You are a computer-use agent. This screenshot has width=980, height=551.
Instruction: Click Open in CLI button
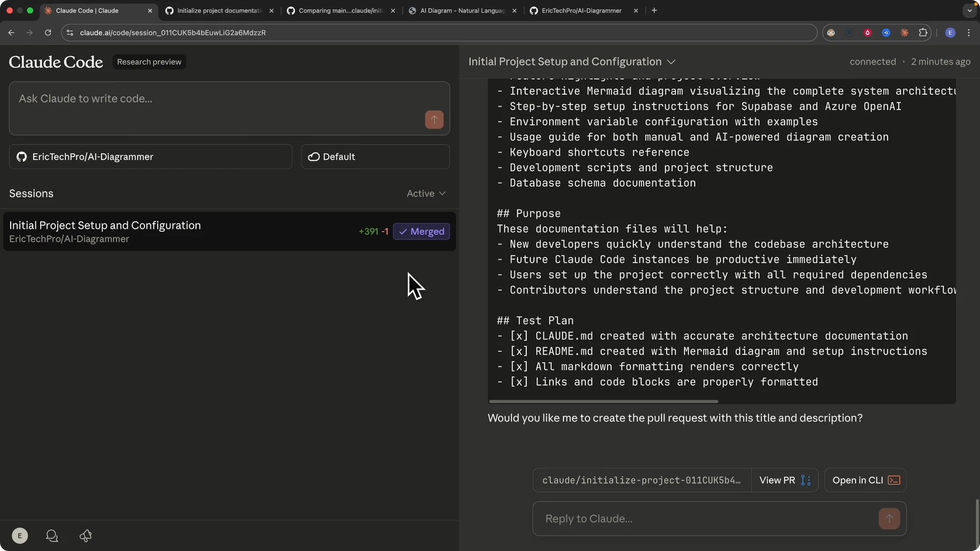(x=865, y=480)
